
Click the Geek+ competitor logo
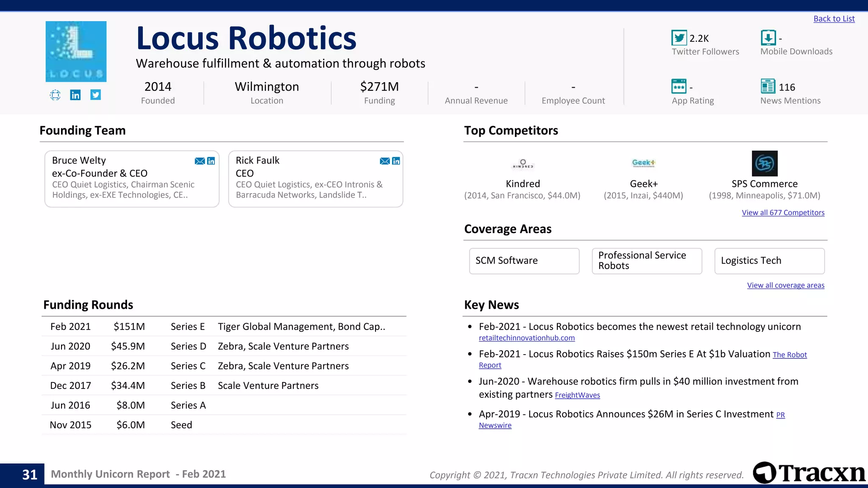[x=643, y=163]
